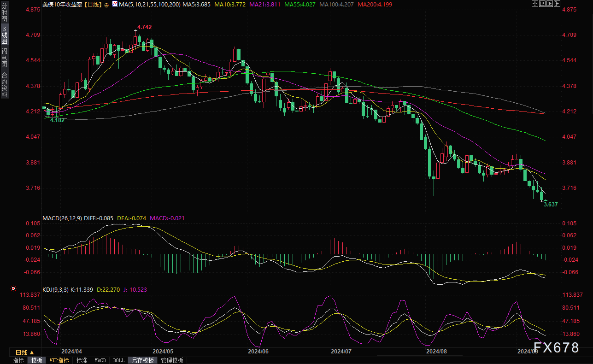The height and width of the screenshot is (364, 593).
Task: Click the circled plus icon beside 【日线】
Action: [x=106, y=4]
